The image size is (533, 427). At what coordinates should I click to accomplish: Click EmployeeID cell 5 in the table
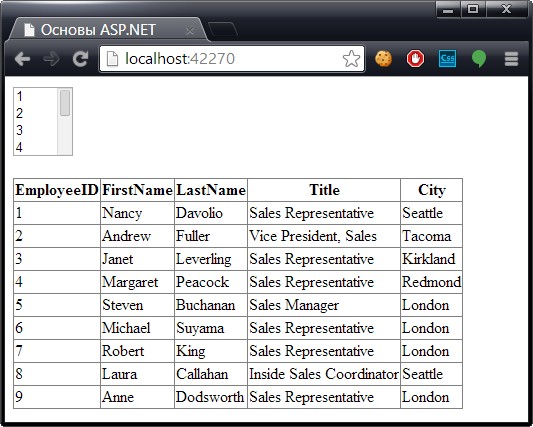57,305
